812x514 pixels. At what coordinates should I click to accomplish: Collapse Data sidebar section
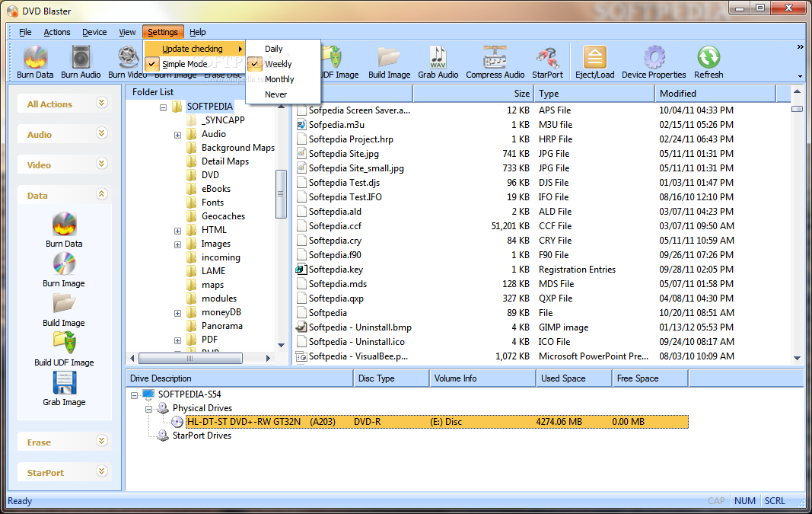point(101,193)
